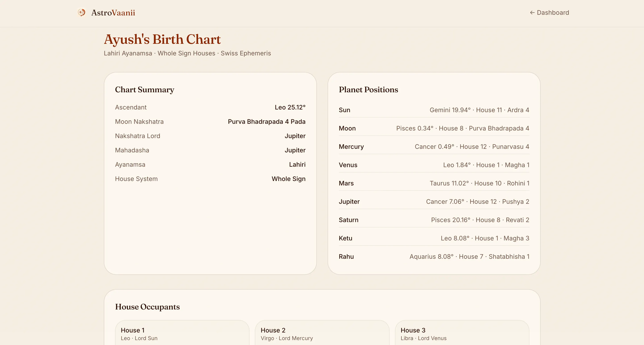Select the Ascendant value Leo 25.12°
The width and height of the screenshot is (644, 345).
pyautogui.click(x=290, y=107)
